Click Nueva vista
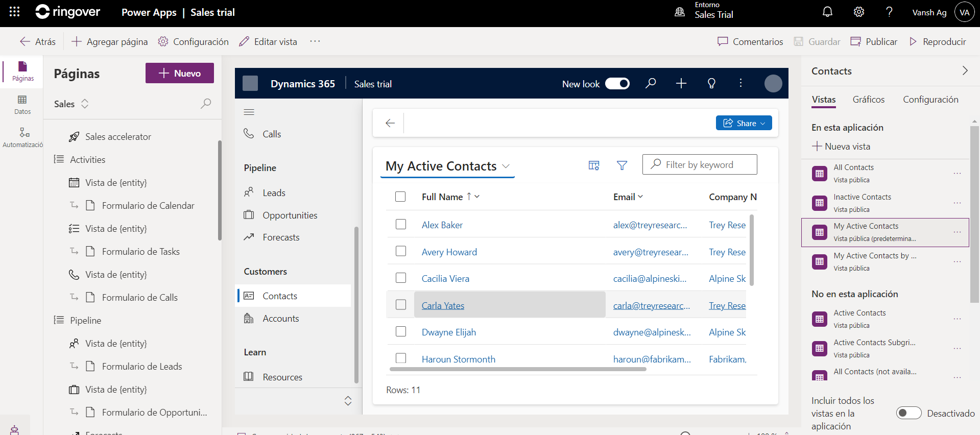The width and height of the screenshot is (980, 435). coord(841,146)
